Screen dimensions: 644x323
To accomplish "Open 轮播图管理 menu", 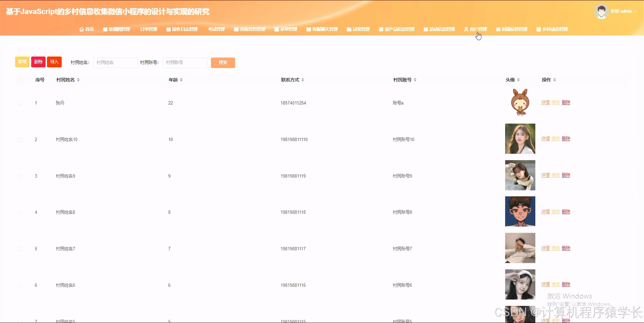I will [117, 29].
